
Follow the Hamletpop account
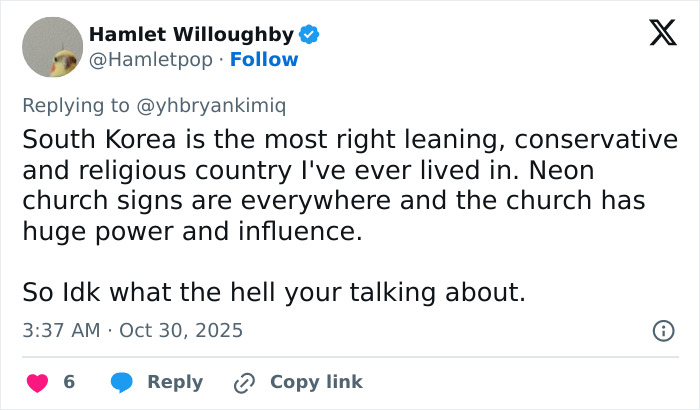pos(264,60)
